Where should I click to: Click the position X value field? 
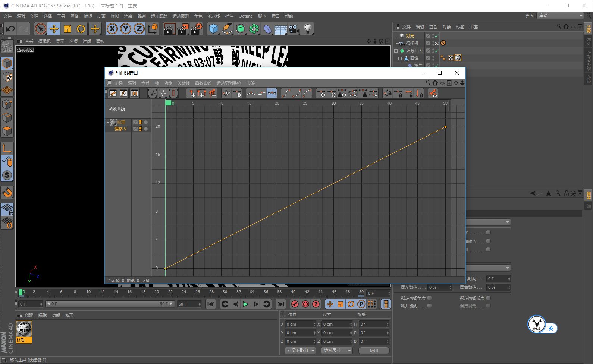301,324
